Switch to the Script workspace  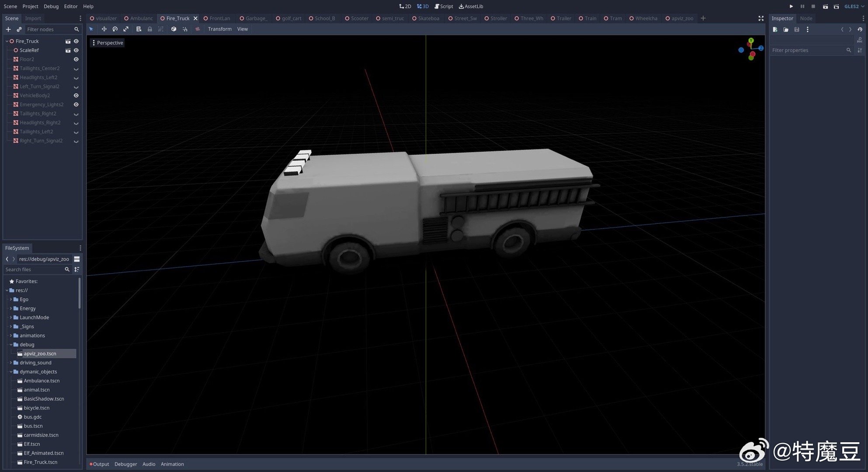[x=444, y=6]
